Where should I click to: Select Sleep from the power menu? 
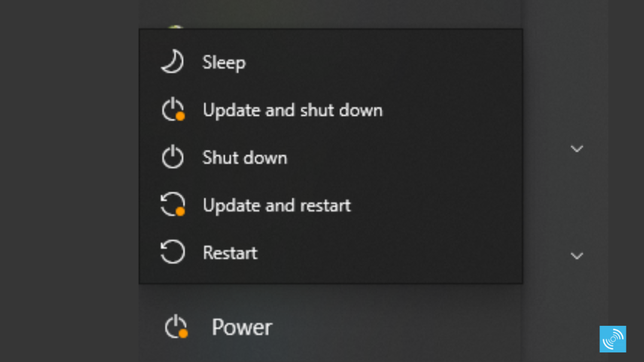[x=224, y=61]
